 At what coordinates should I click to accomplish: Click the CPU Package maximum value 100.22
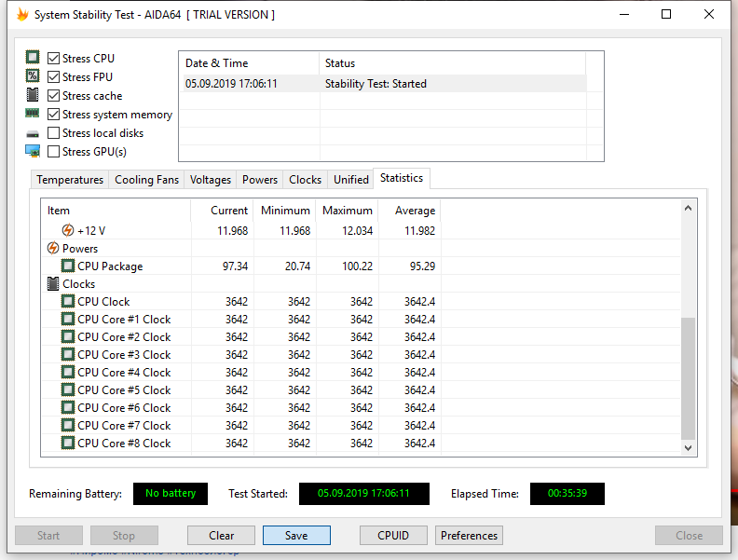click(x=357, y=266)
